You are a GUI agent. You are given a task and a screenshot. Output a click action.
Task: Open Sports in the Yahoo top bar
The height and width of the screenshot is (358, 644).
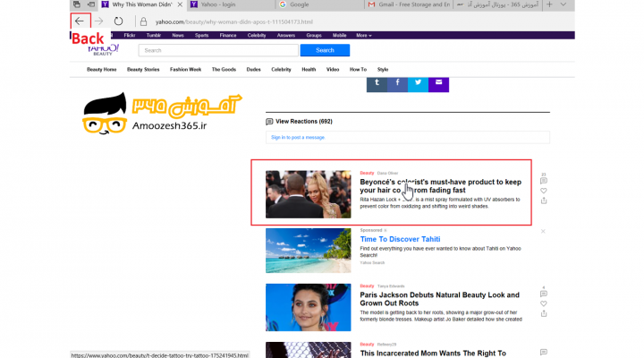coord(201,35)
